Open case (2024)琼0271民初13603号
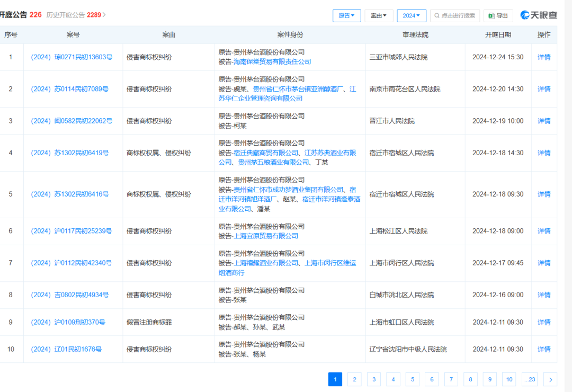Image resolution: width=572 pixels, height=392 pixels. tap(71, 57)
